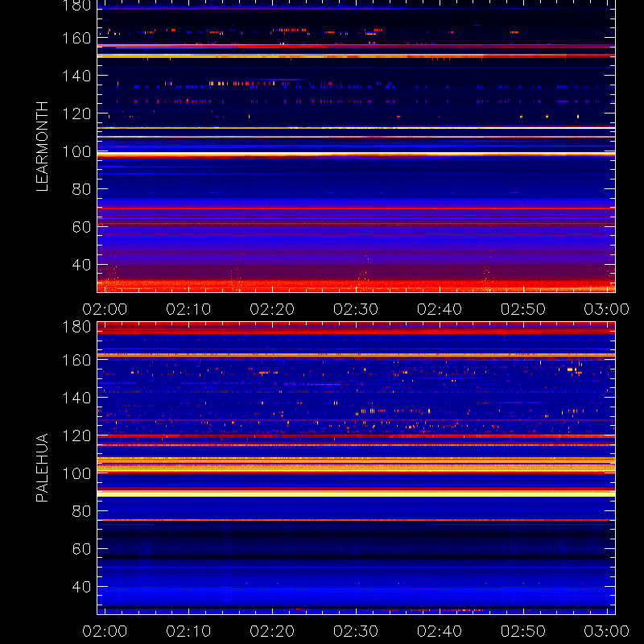
Task: Click the 160 frequency label on Learmonth axis
Action: click(x=76, y=38)
